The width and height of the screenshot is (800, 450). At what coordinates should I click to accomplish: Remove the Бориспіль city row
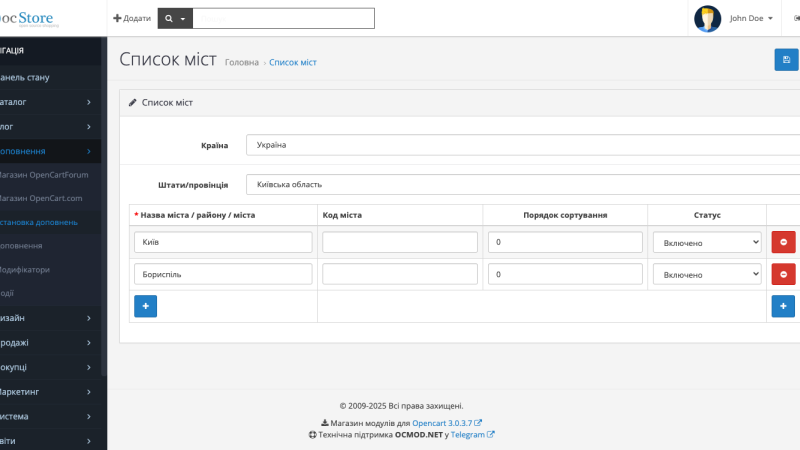(783, 274)
